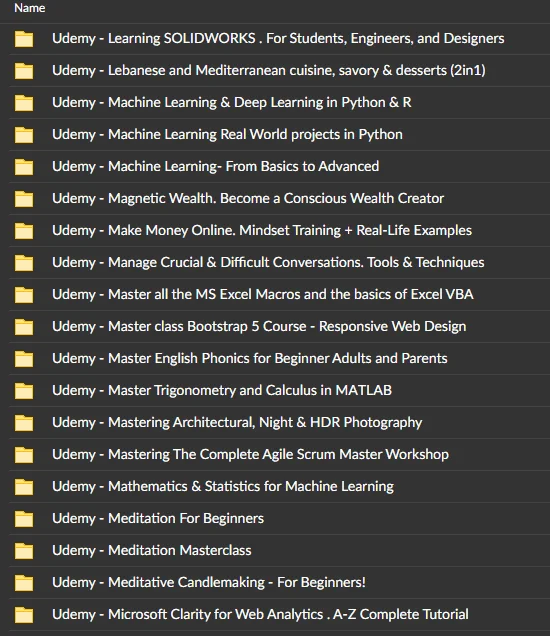This screenshot has height=636, width=550.
Task: Open 'Master Trigonometry and Calculus in MATLAB'
Action: (x=250, y=391)
